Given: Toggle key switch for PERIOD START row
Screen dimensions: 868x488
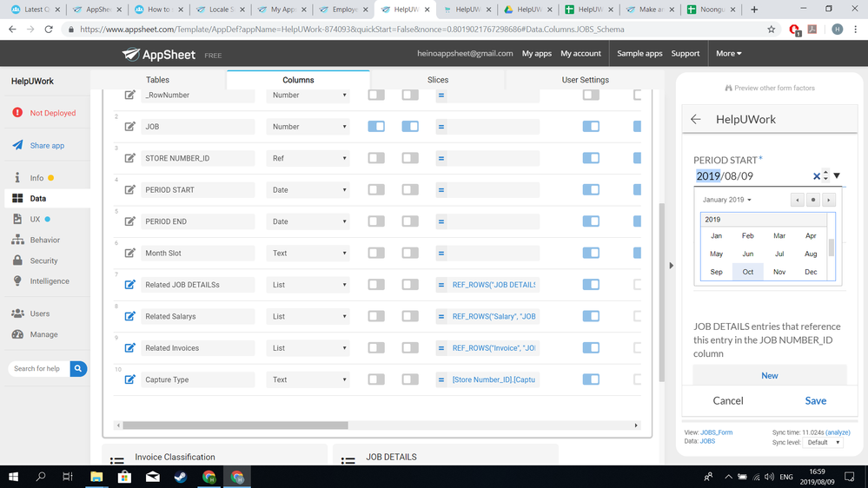Looking at the screenshot, I should (376, 190).
